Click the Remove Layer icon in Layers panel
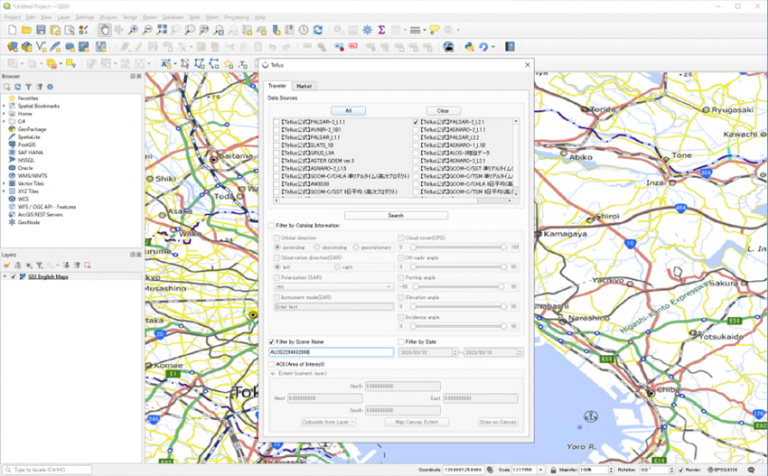Image resolution: width=768 pixels, height=476 pixels. (x=87, y=265)
